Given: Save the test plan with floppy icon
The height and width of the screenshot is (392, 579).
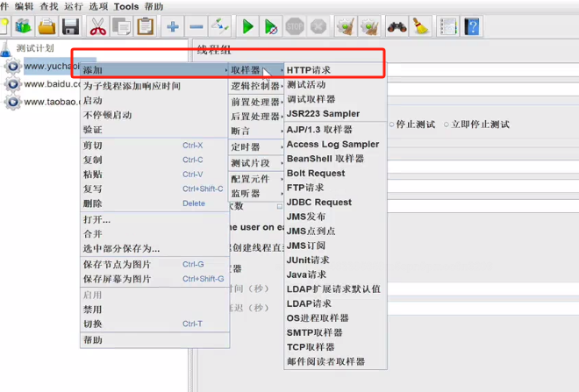Looking at the screenshot, I should coord(70,26).
